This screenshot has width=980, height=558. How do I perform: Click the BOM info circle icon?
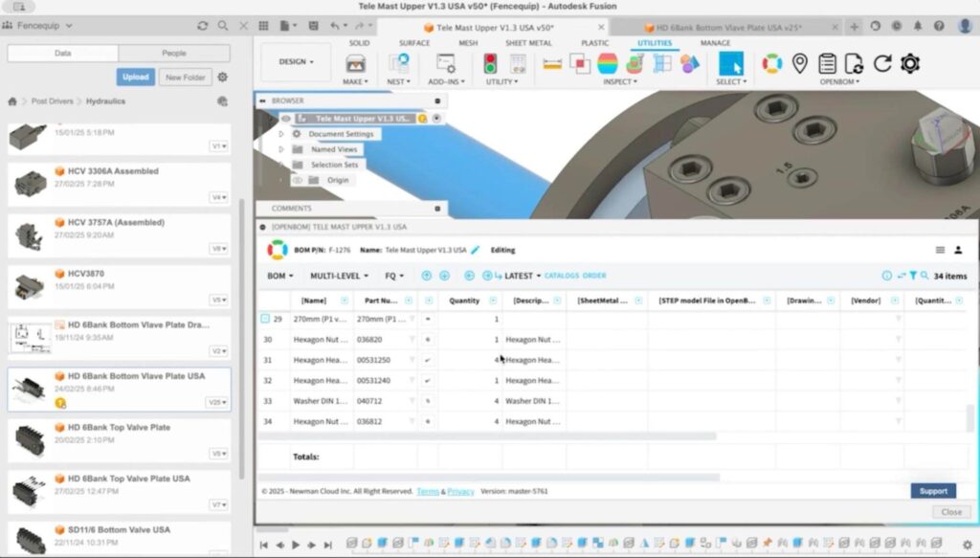tap(886, 276)
